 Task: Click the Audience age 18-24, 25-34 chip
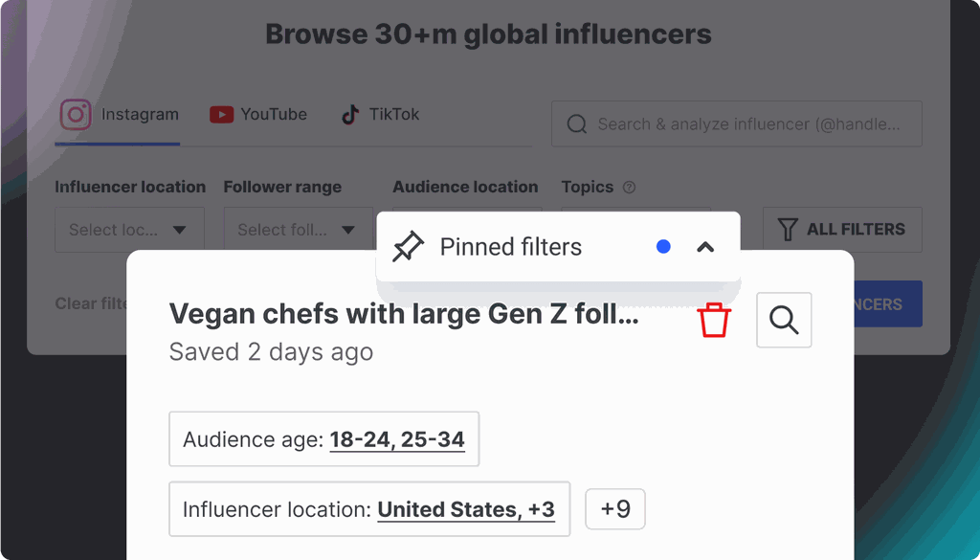tap(323, 439)
